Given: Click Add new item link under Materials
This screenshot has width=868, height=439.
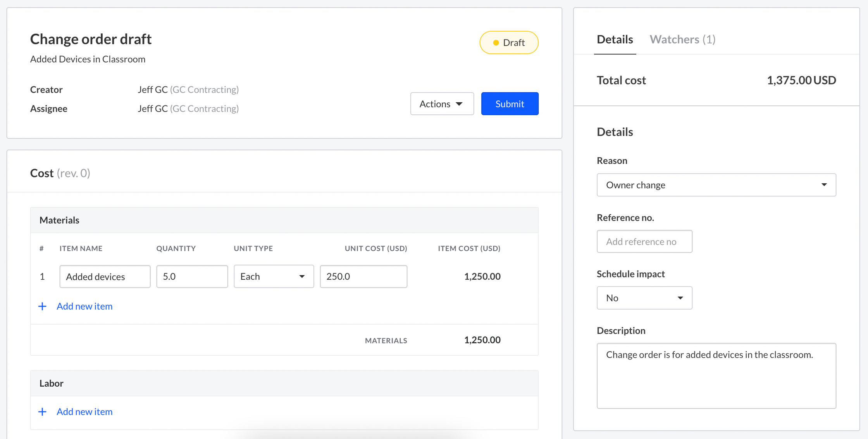Looking at the screenshot, I should [84, 306].
